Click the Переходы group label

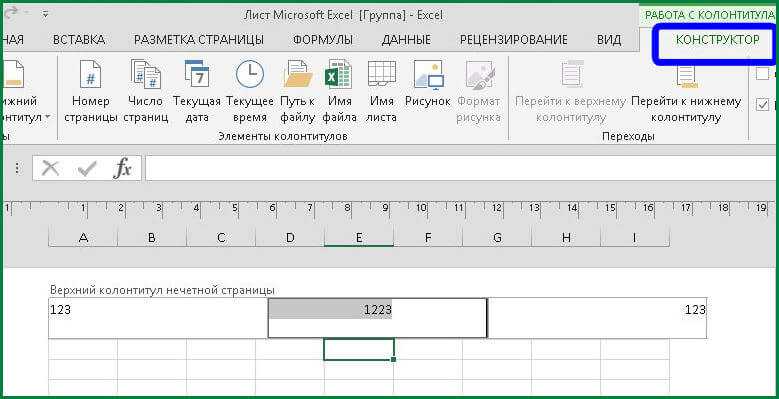(x=628, y=136)
